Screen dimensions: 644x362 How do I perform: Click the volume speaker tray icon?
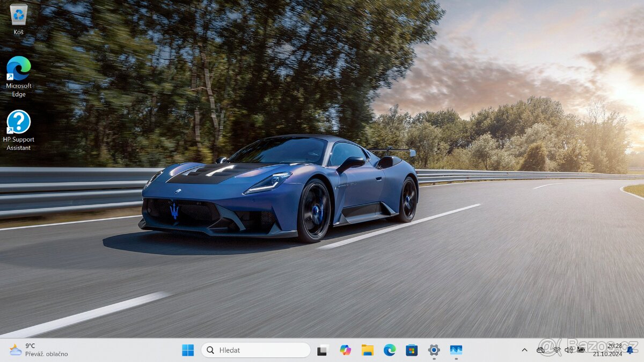click(x=568, y=350)
